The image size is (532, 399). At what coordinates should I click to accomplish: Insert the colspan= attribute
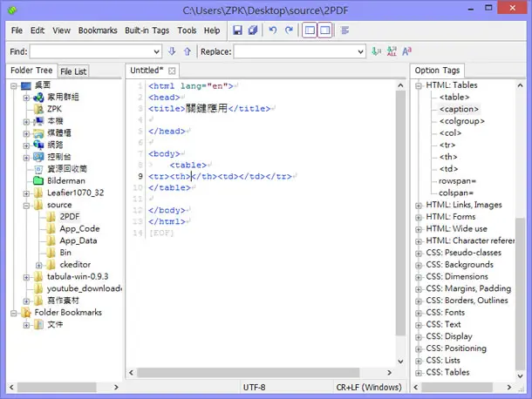coord(456,193)
